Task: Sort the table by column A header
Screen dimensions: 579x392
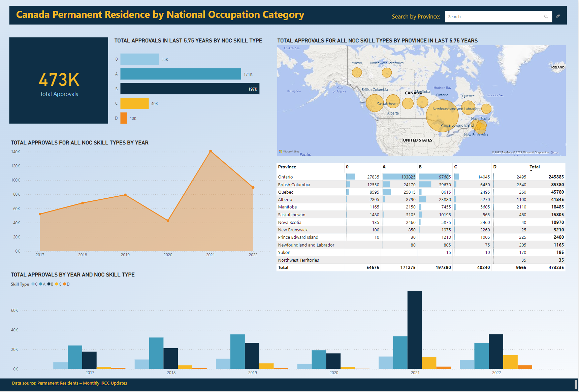Action: (x=384, y=167)
